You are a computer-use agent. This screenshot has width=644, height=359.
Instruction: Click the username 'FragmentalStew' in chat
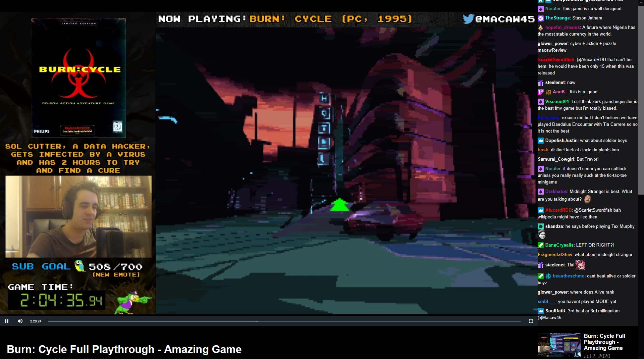click(x=555, y=255)
